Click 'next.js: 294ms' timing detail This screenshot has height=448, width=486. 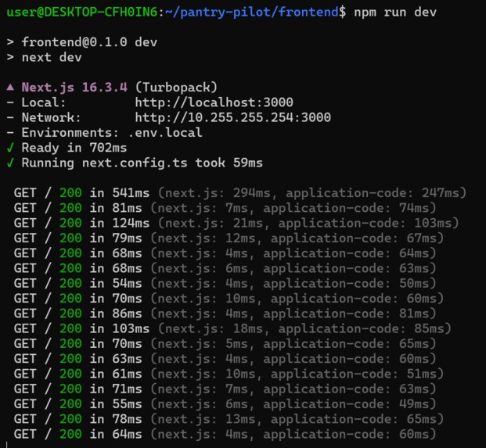coord(218,193)
